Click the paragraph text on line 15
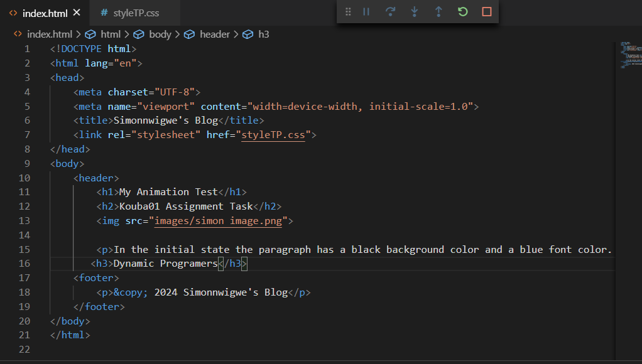 point(362,250)
